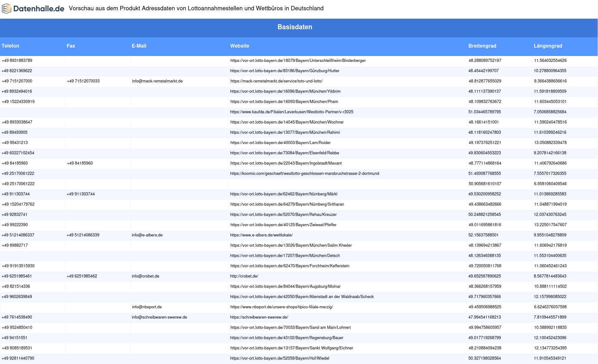Open the Augsburg/Molnar lotto URL

pos(286,287)
